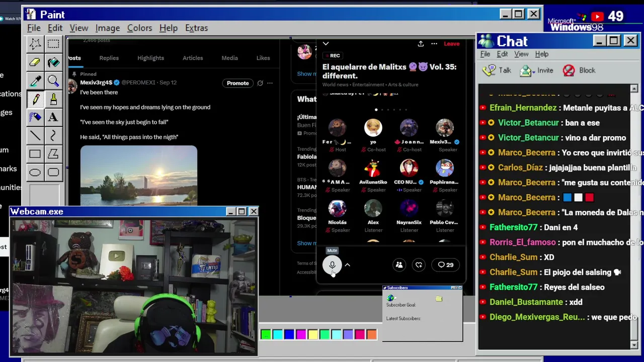Choose the Rounded Rectangle tool
644x362 pixels.
pyautogui.click(x=53, y=172)
